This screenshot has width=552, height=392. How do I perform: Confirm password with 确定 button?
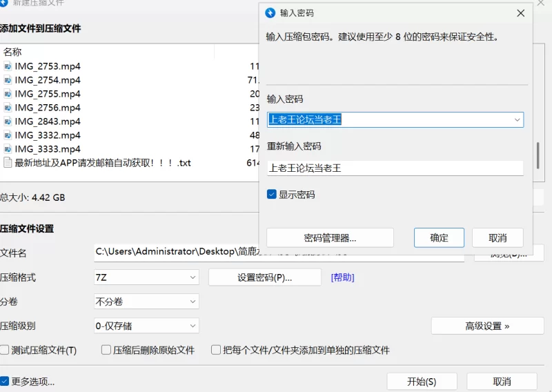point(439,237)
